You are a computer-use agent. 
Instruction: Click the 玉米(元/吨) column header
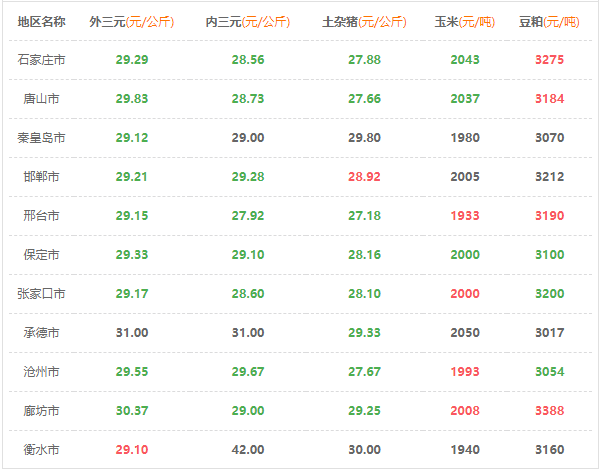point(465,22)
